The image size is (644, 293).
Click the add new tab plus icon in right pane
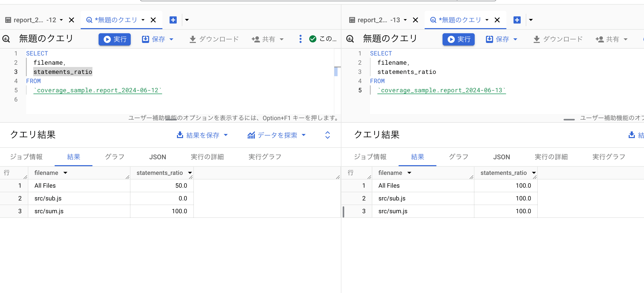(x=517, y=20)
